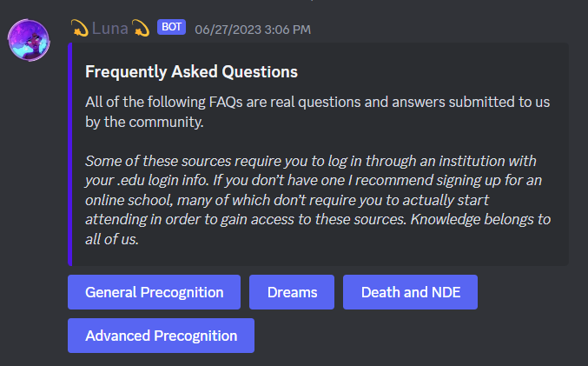Open the Advanced Precognition FAQ
The image size is (588, 366).
click(161, 336)
